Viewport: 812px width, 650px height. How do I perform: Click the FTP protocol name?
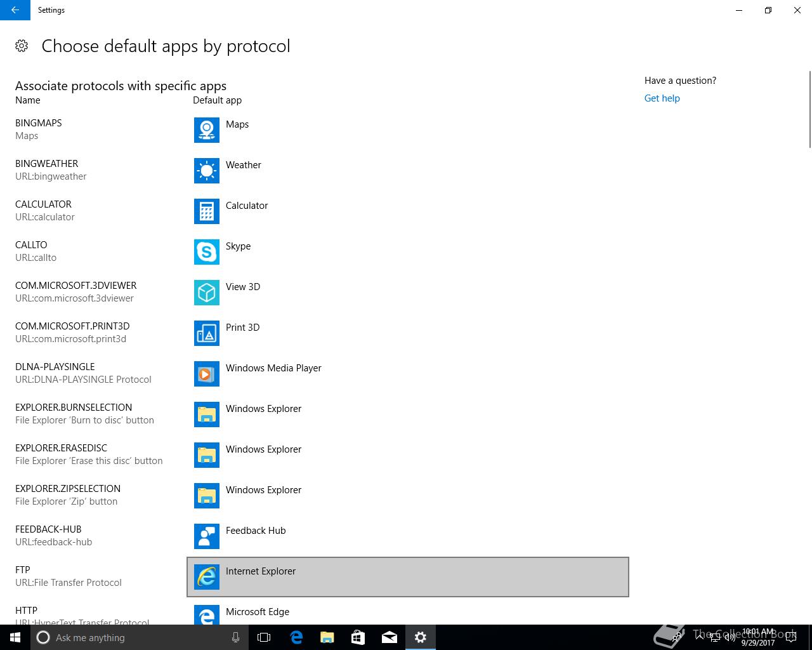click(x=23, y=570)
